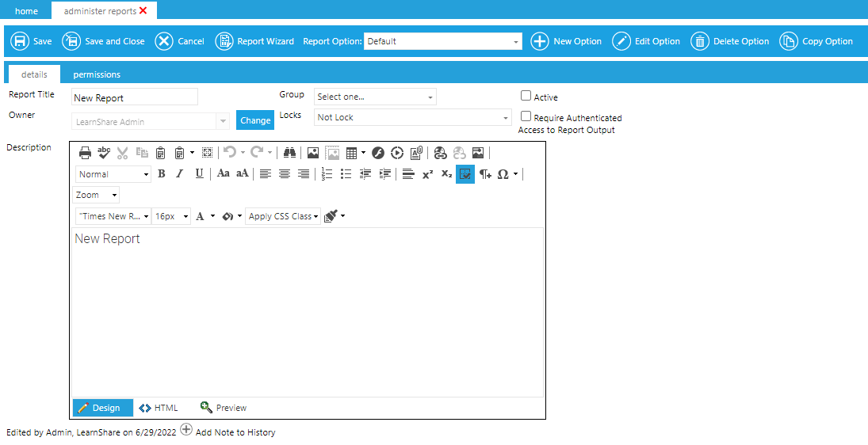Open the font color picker
This screenshot has height=445, width=868.
pyautogui.click(x=201, y=216)
